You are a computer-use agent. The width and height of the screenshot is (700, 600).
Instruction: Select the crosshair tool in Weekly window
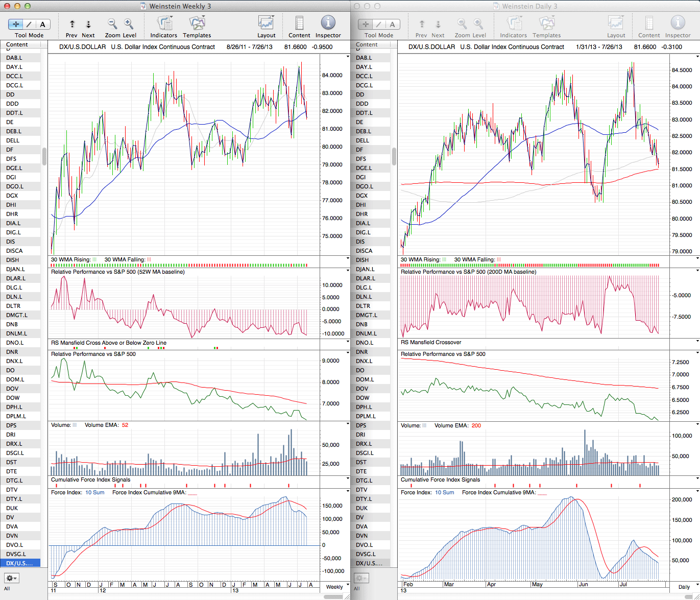click(x=16, y=24)
